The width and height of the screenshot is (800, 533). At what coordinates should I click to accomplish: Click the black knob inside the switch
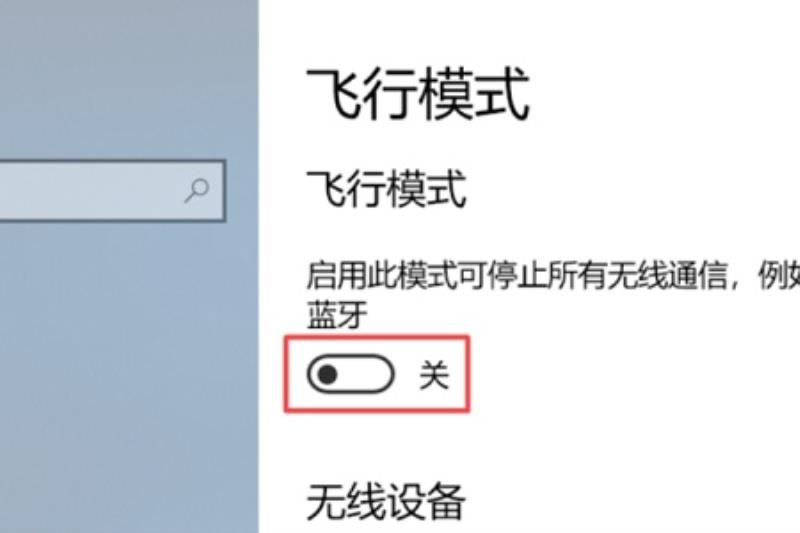coord(327,375)
